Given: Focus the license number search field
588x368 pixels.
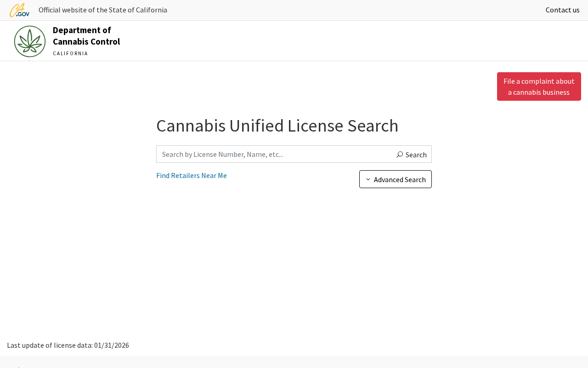Looking at the screenshot, I should click(274, 154).
